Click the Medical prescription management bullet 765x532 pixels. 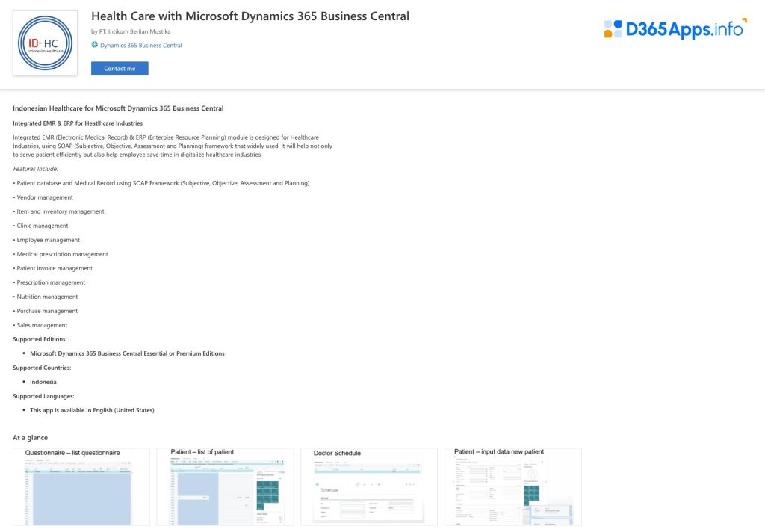(x=61, y=254)
